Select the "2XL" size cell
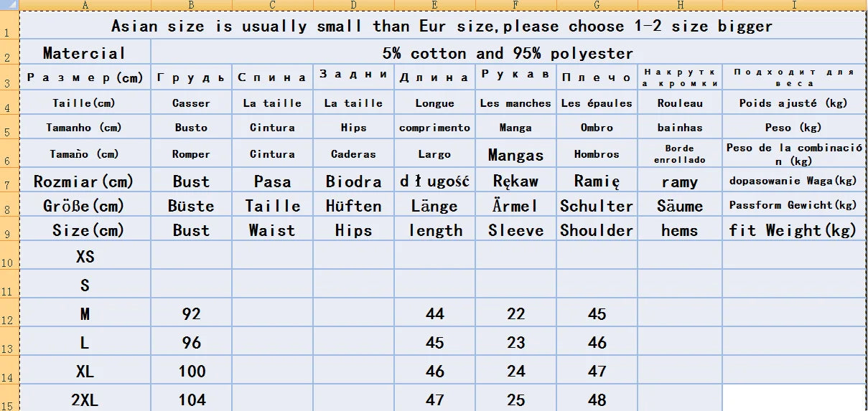 point(85,400)
